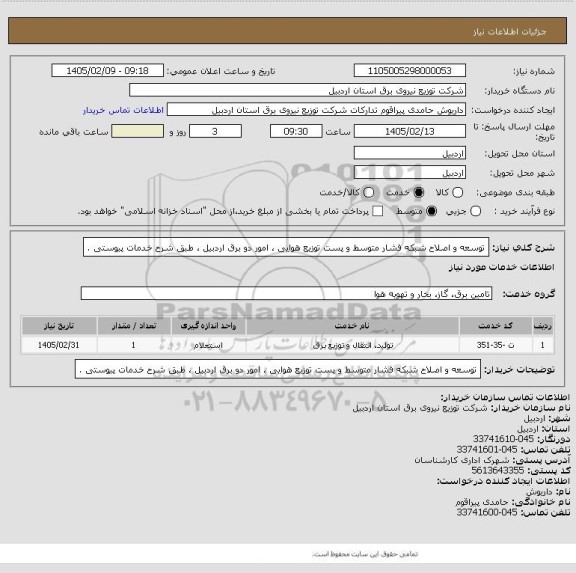Click the کد خدمت column header

click(x=496, y=325)
